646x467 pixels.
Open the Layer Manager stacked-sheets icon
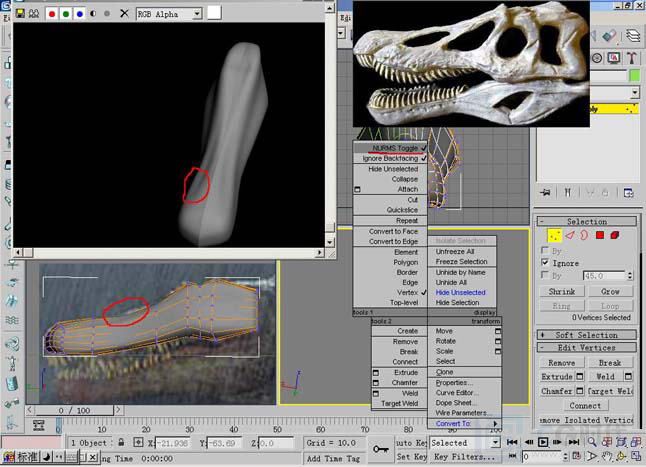[x=633, y=36]
